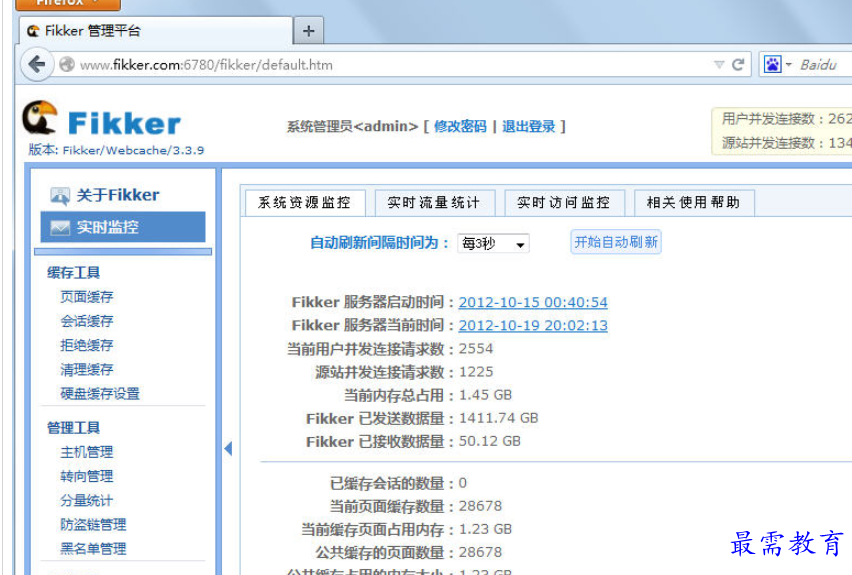Select the Fikker 管理平台 browser tab
Screen dimensions: 852x575
point(156,31)
